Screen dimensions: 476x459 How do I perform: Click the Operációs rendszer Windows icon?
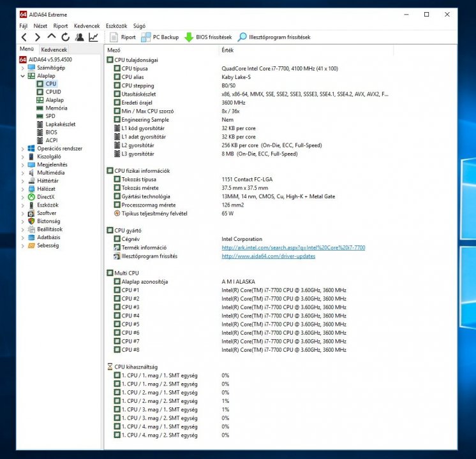click(31, 149)
